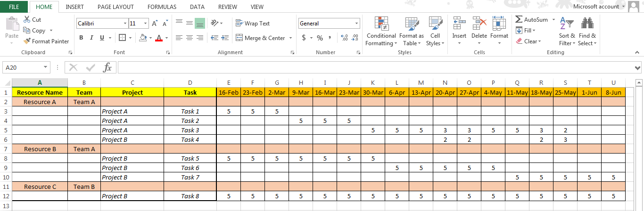
Task: Open the Name Box dropdown arrow
Action: pos(46,67)
